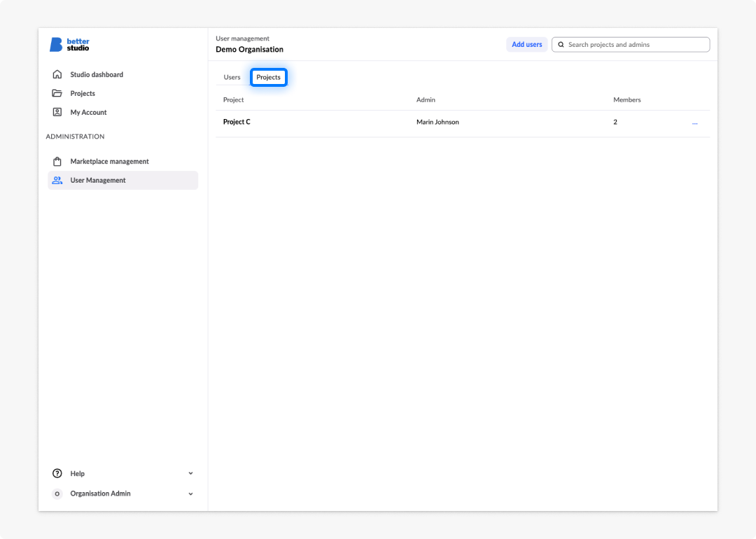756x539 pixels.
Task: Select the Projects tab
Action: coord(269,77)
